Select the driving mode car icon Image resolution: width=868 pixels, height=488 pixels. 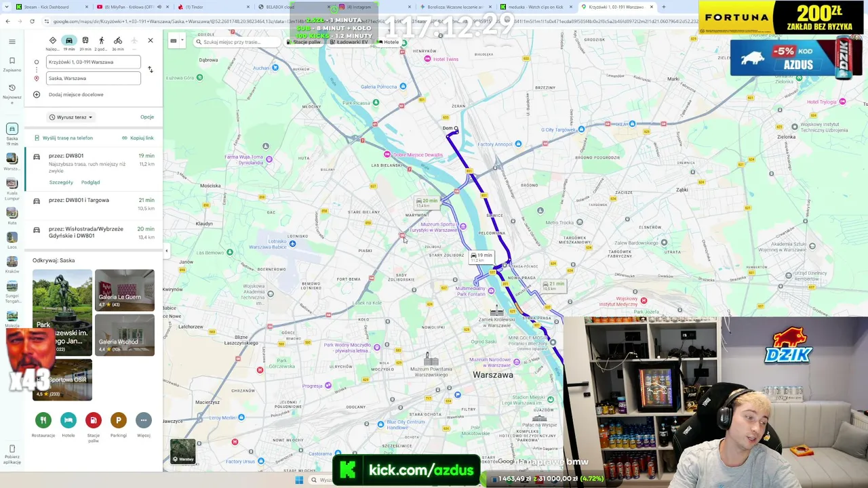tap(69, 41)
